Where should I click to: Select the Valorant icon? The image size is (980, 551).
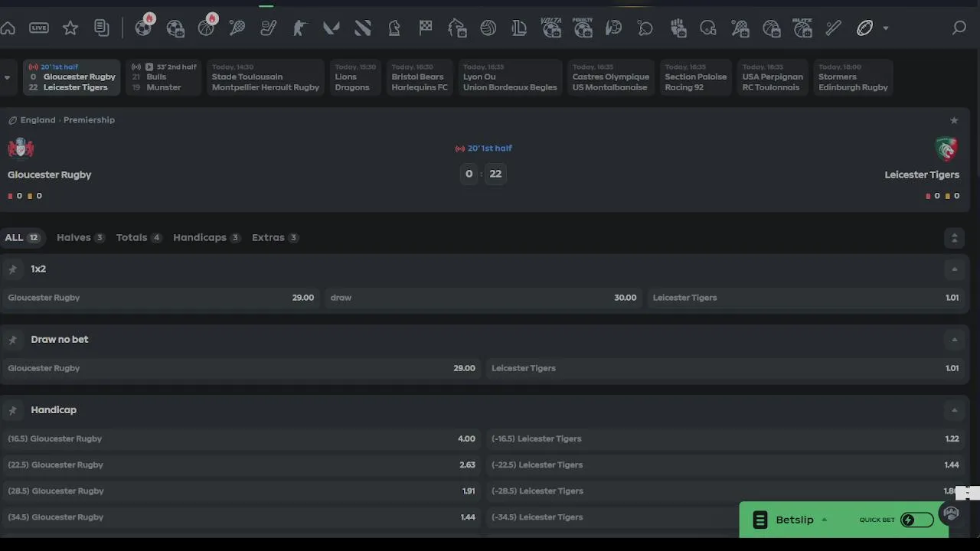pos(332,28)
